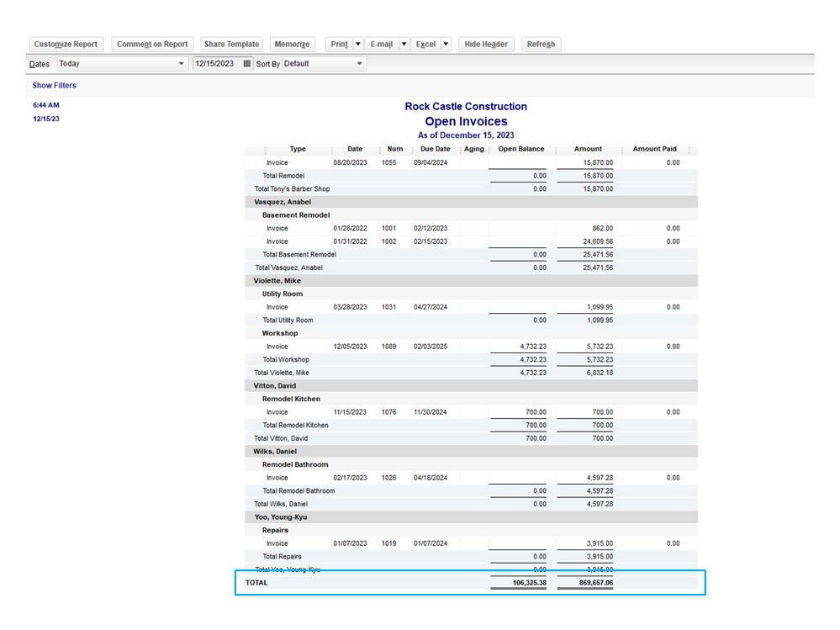Select the Repairs job heading
This screenshot has width=840, height=630.
click(472, 531)
